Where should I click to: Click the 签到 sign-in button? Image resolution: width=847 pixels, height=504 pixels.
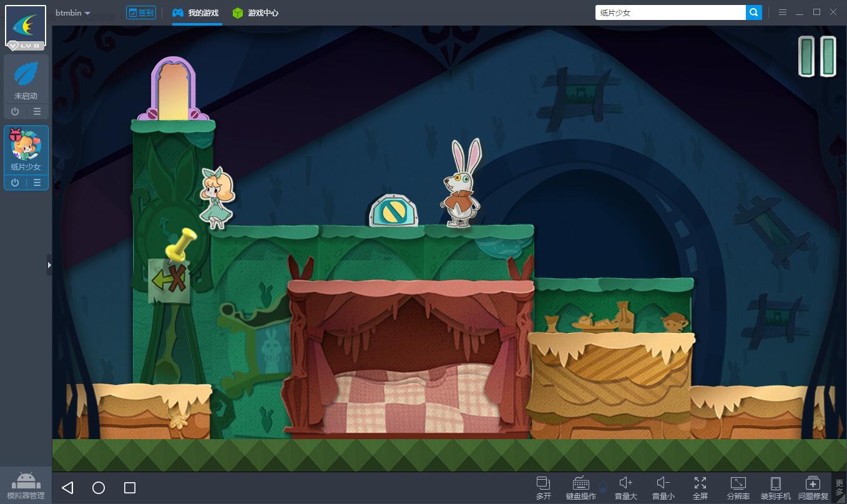tap(141, 12)
